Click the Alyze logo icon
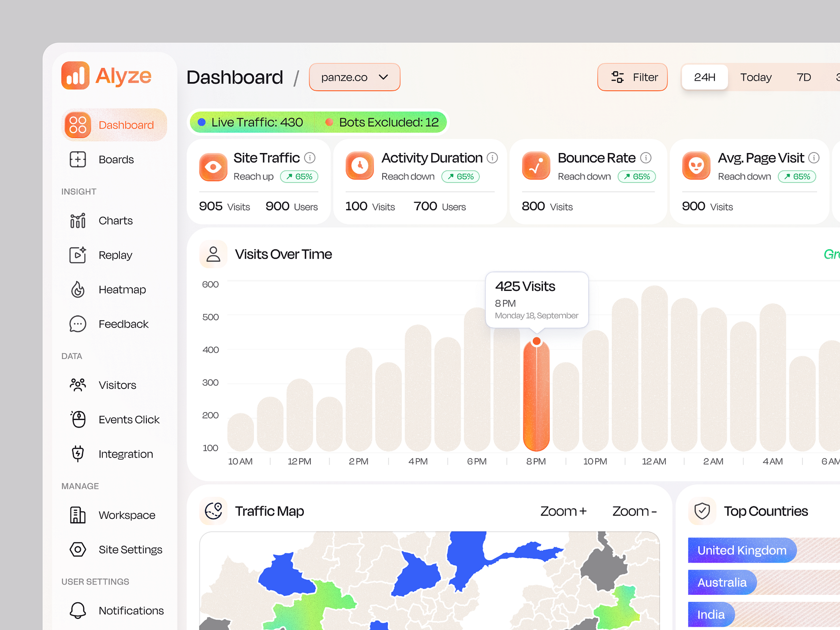840x630 pixels. pos(75,75)
